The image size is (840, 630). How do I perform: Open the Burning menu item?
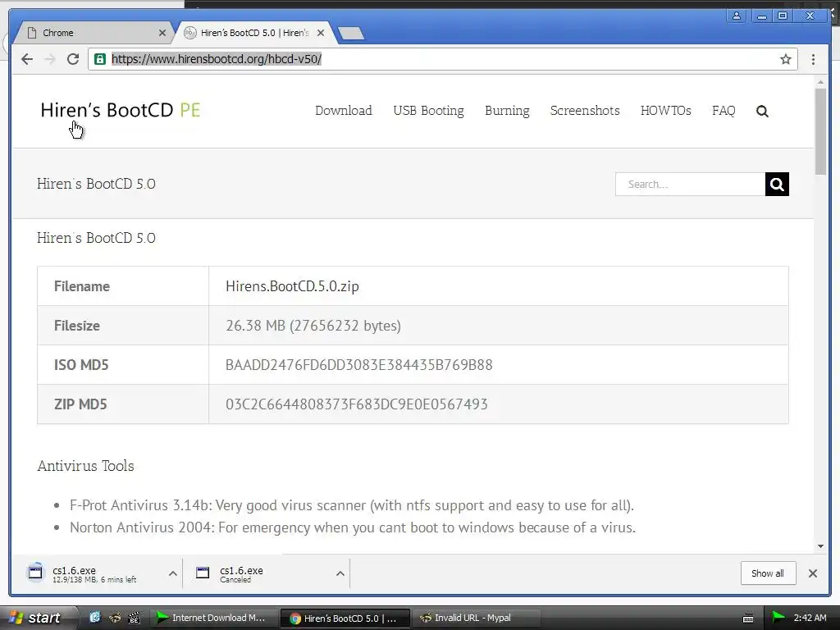(x=507, y=111)
